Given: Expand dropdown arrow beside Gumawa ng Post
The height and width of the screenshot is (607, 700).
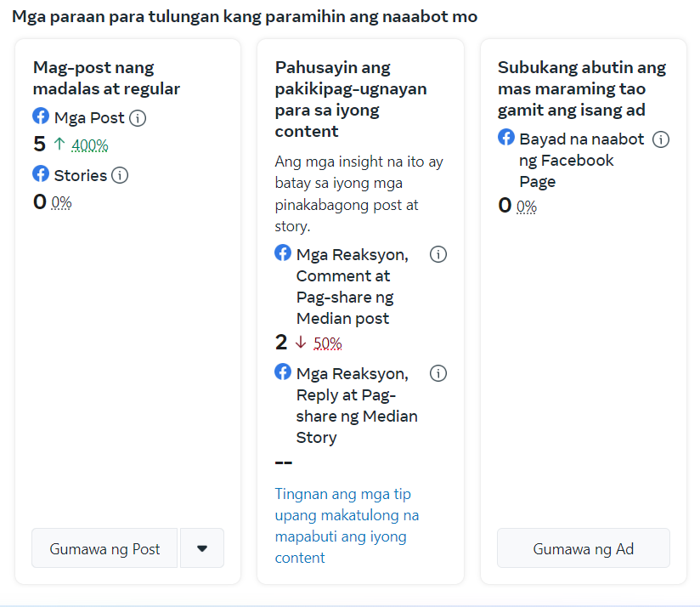Looking at the screenshot, I should [x=202, y=548].
